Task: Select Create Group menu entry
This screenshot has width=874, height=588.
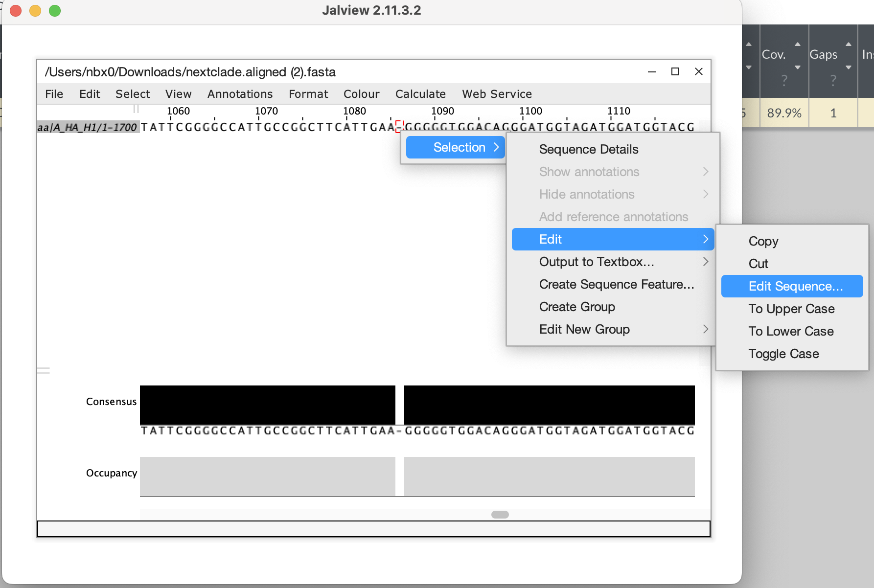Action: pyautogui.click(x=577, y=307)
